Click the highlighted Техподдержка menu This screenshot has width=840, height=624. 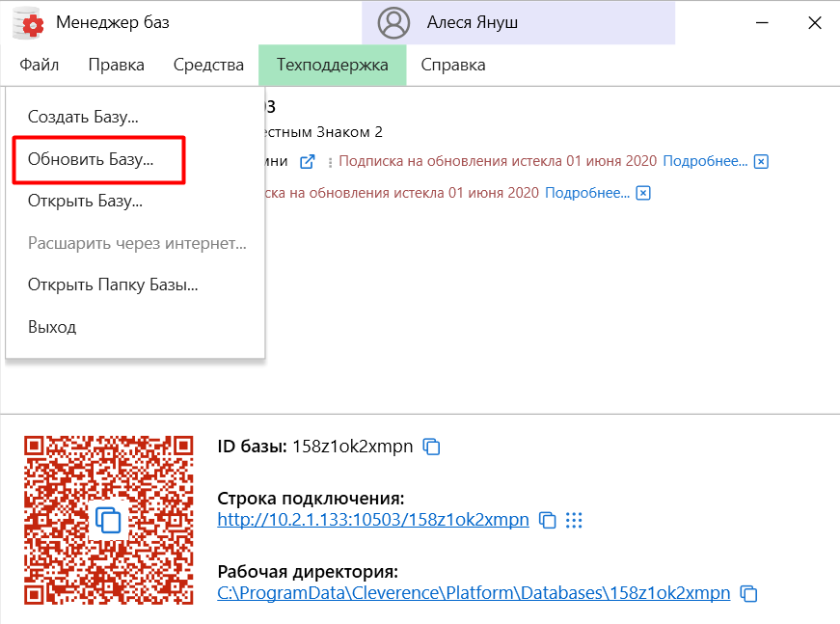pos(332,65)
